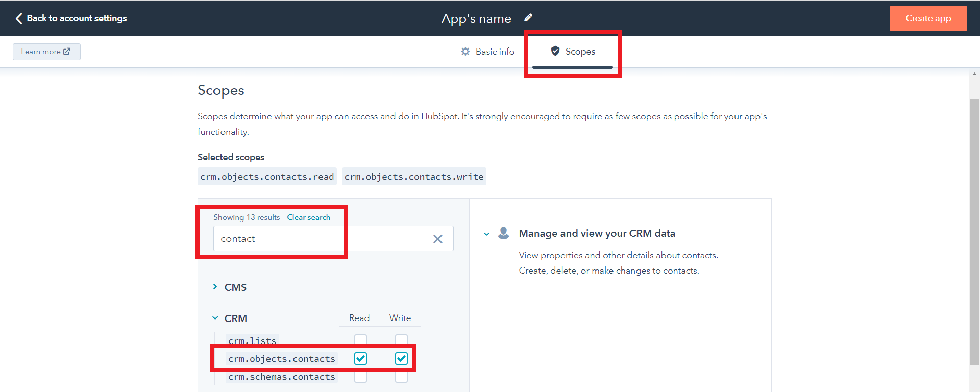Click the pencil icon to edit the app's name
Image resolution: width=980 pixels, height=392 pixels.
(528, 18)
